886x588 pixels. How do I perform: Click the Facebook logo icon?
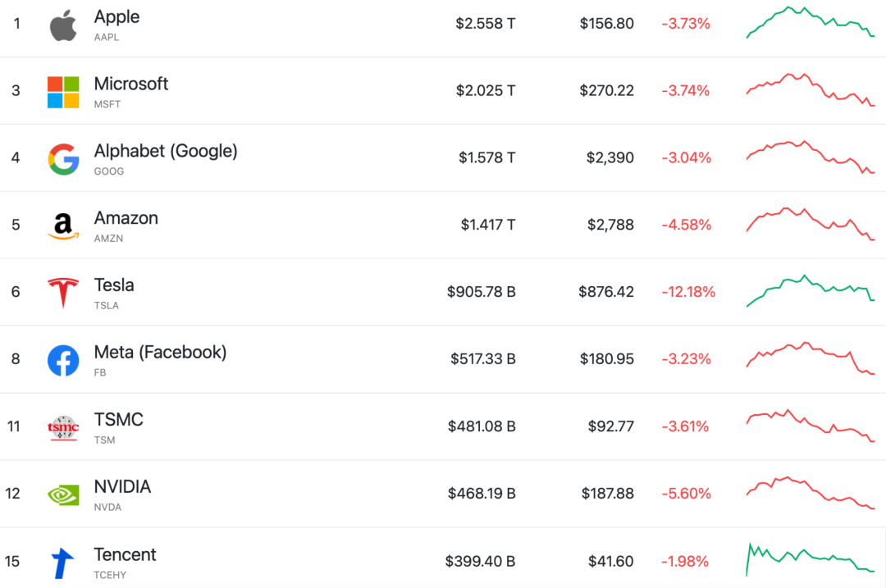click(x=63, y=360)
